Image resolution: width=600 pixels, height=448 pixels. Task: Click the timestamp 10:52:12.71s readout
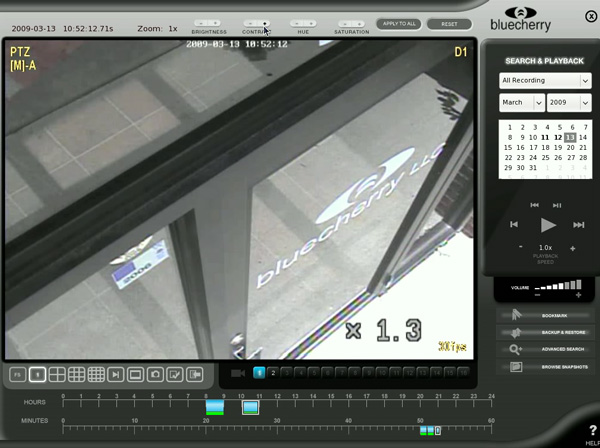click(88, 29)
